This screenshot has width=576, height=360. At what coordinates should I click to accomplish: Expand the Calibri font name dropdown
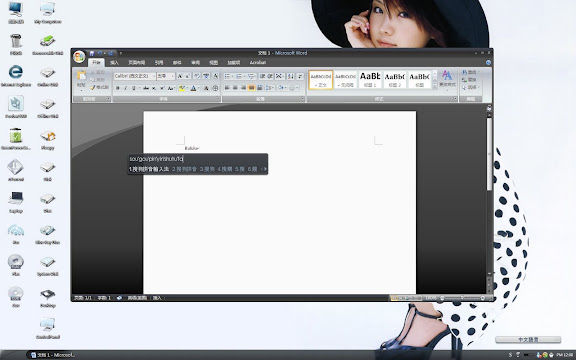154,76
